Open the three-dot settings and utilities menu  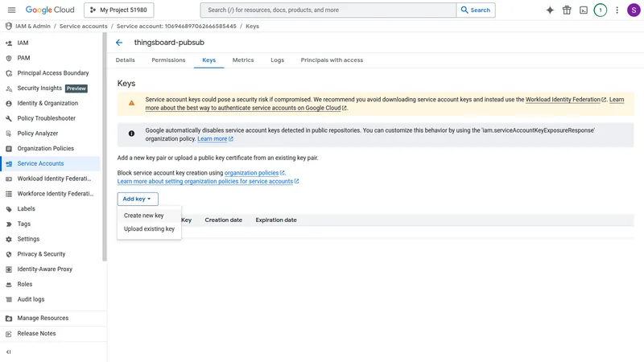point(617,10)
